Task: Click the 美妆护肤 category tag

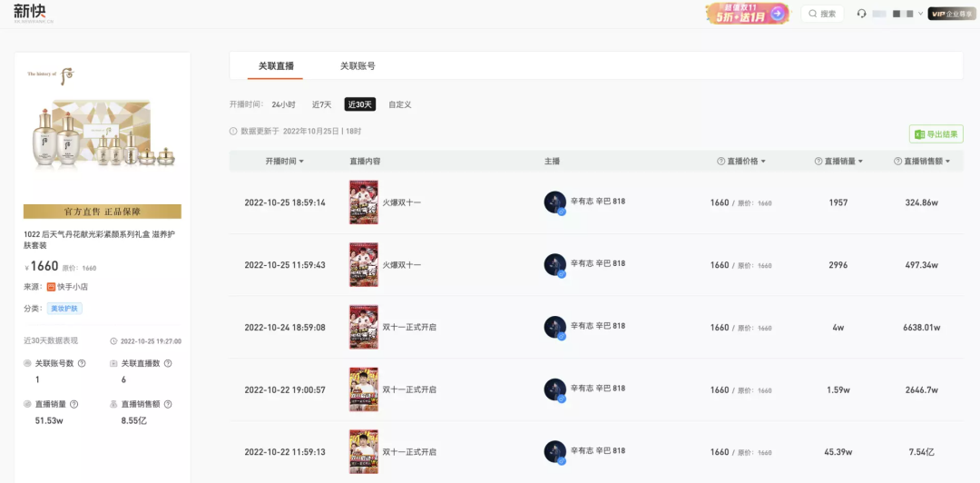Action: tap(64, 309)
